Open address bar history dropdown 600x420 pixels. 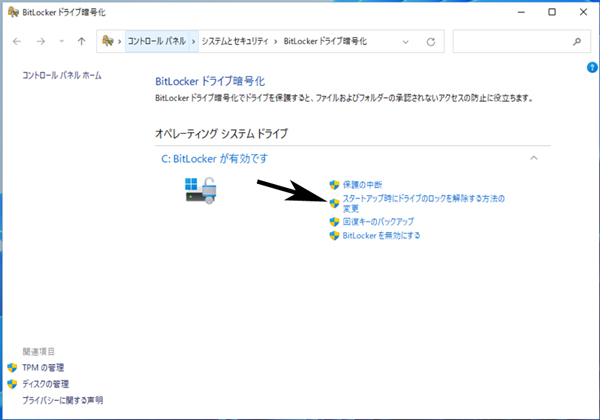coord(406,42)
